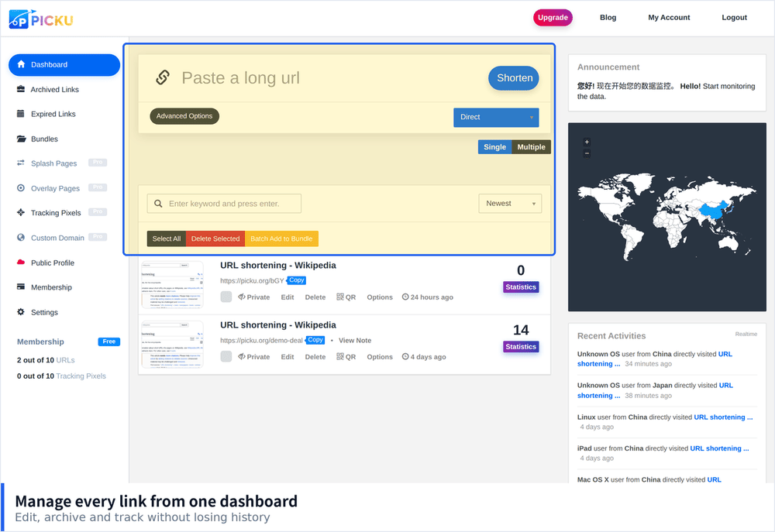Click the Settings gear icon
775x532 pixels.
tap(21, 312)
